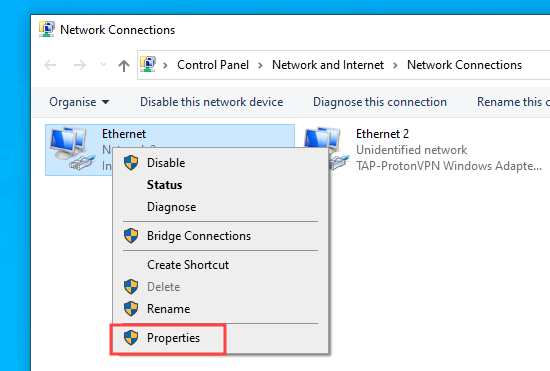Image resolution: width=550 pixels, height=371 pixels.
Task: Expand the chevron after Control Panel
Action: tap(260, 65)
